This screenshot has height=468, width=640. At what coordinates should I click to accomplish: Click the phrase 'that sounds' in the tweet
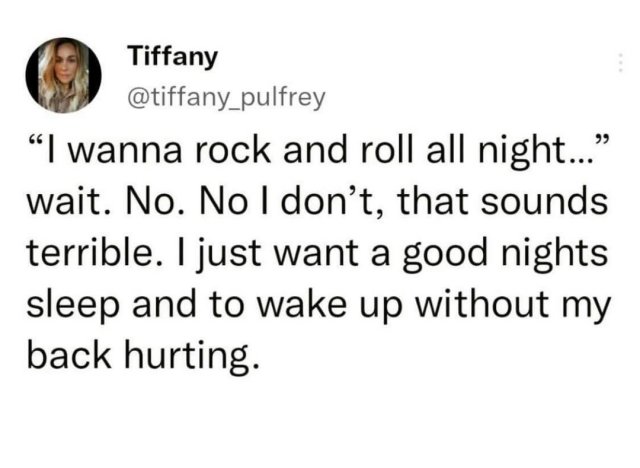502,201
